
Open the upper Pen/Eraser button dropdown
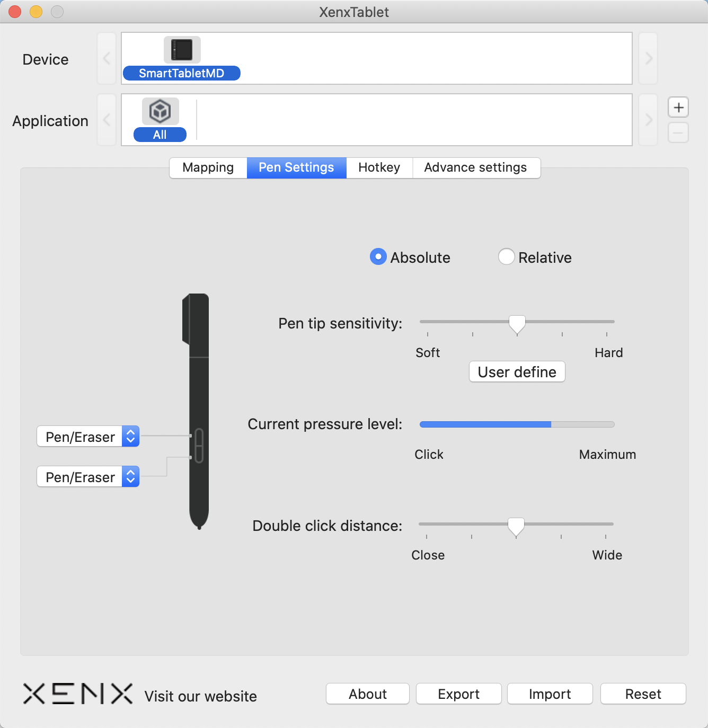coord(88,437)
